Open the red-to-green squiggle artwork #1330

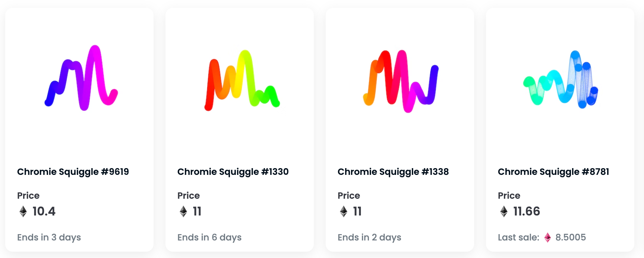tap(242, 80)
